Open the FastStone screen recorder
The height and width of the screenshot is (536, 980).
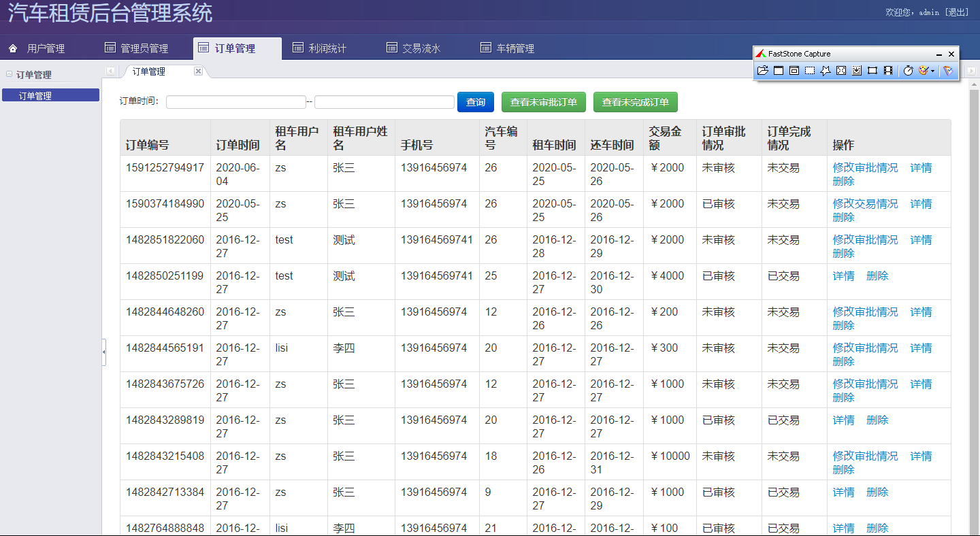pos(888,70)
